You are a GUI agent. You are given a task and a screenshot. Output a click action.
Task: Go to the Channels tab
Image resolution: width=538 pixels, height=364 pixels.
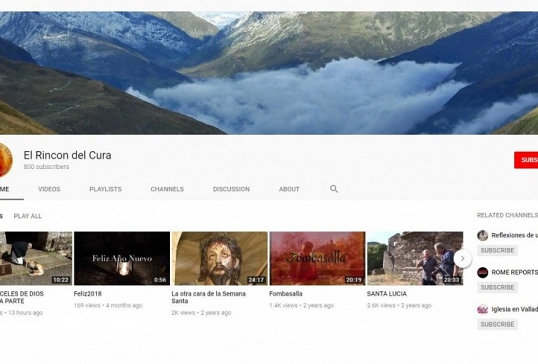coord(167,189)
